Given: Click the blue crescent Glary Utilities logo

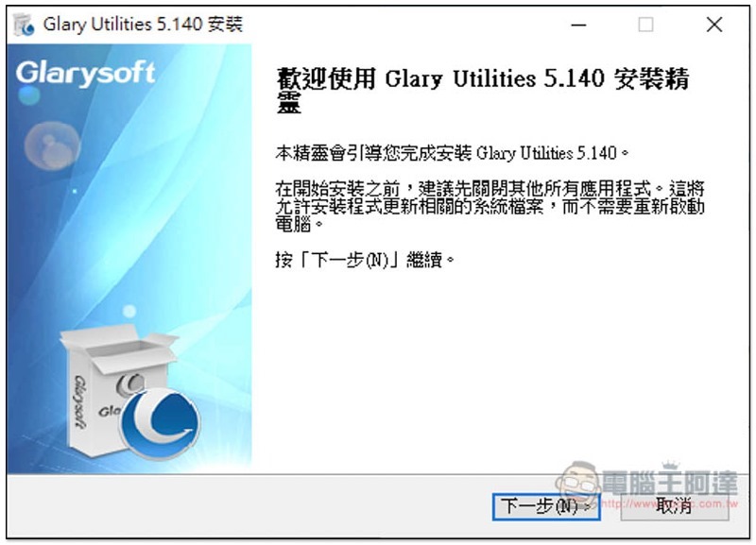Looking at the screenshot, I should click(160, 423).
